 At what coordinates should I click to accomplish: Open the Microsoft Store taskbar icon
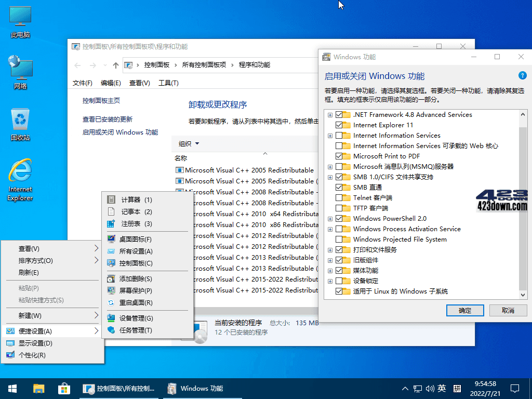click(64, 388)
